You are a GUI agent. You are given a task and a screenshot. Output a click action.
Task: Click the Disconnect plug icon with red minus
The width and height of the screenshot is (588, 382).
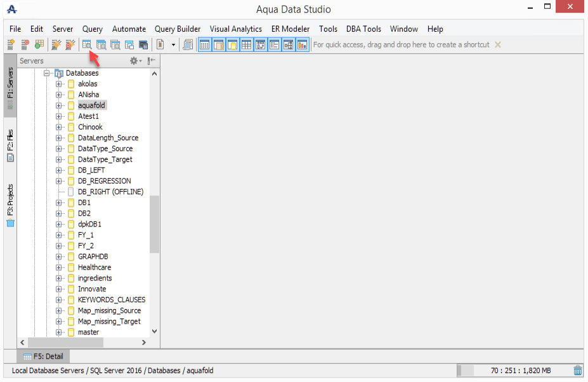pyautogui.click(x=70, y=44)
